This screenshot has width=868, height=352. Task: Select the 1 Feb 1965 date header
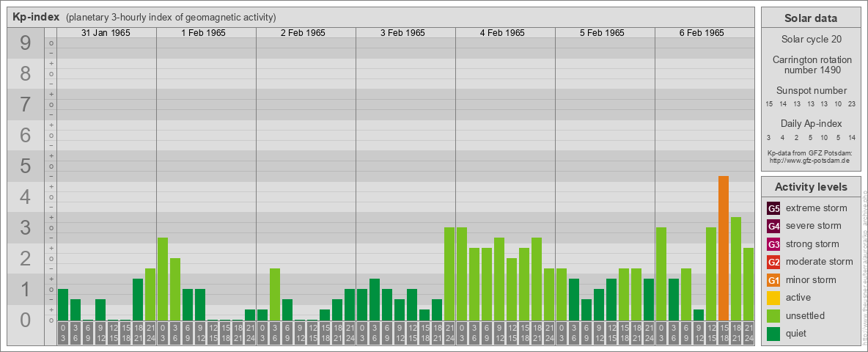click(203, 33)
